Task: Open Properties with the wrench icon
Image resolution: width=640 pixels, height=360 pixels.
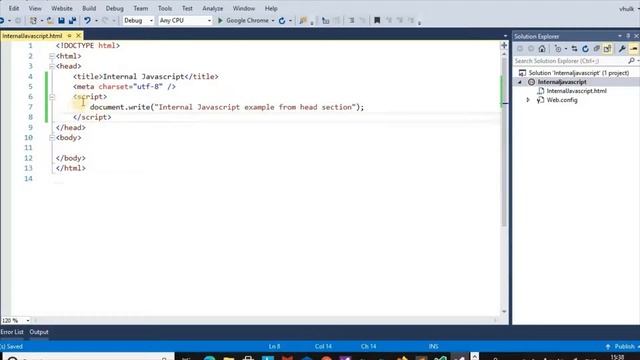Action: point(622,49)
